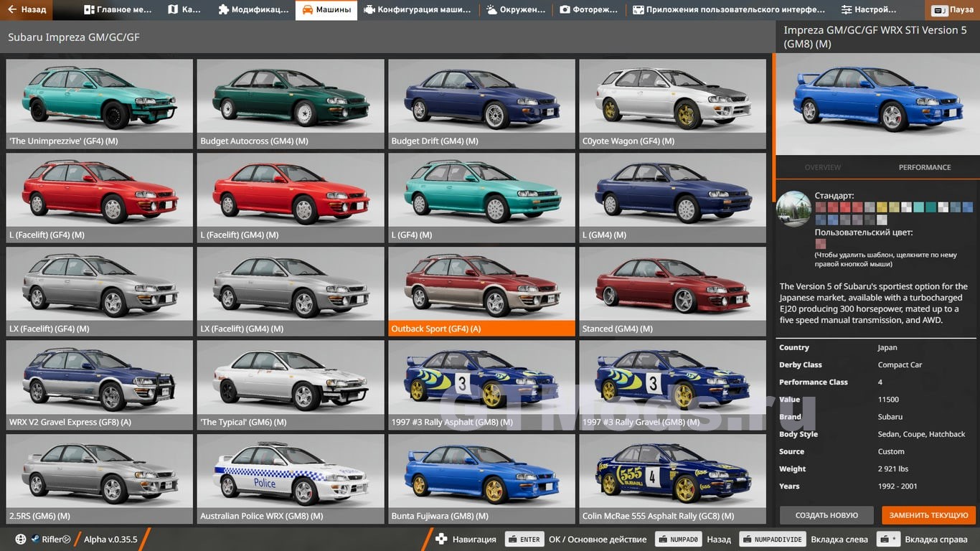Image resolution: width=980 pixels, height=551 pixels.
Task: Click the large Impreza WRX STi preview image
Action: [877, 104]
